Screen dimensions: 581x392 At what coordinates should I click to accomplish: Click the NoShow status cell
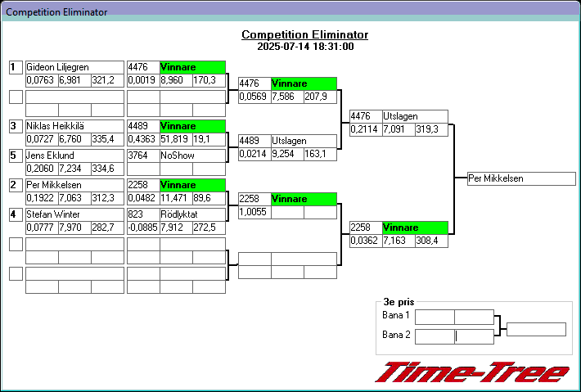192,155
